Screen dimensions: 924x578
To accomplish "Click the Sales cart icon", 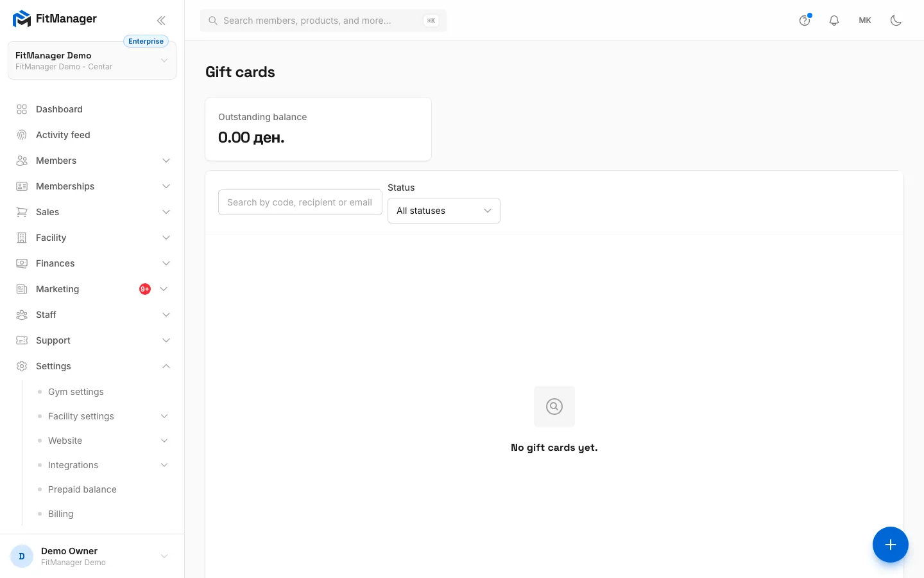I will pos(22,212).
